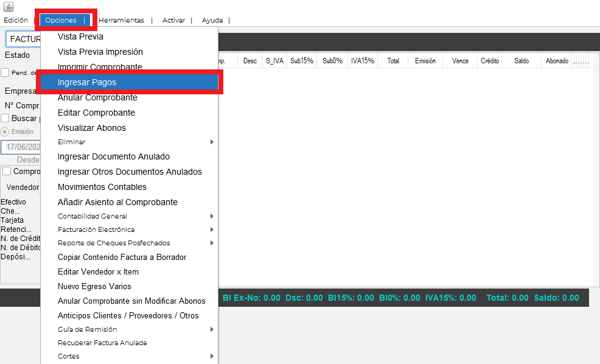Click the Saldo column header
This screenshot has height=364, width=600.
point(522,61)
